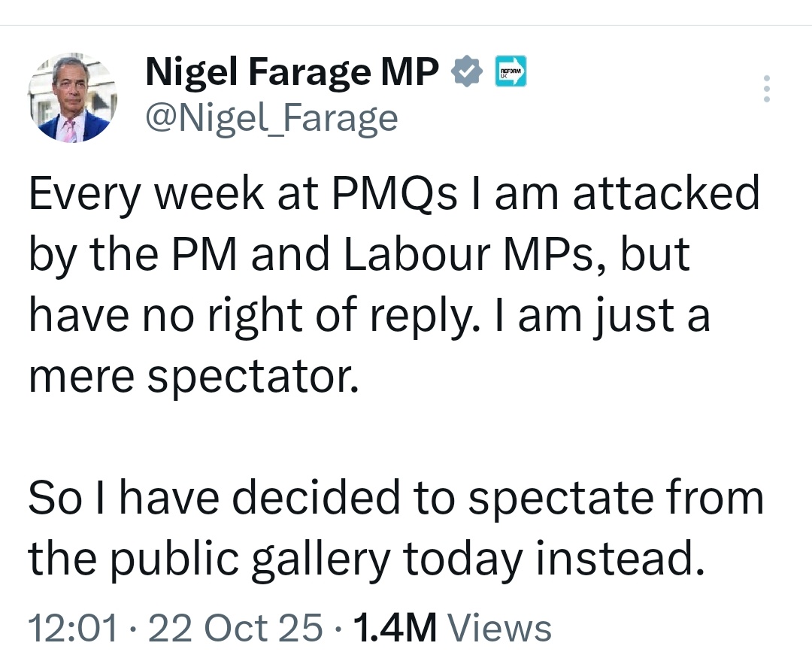Screen dimensions: 812x655
Task: Click the display name "Nigel Farage MP"
Action: [292, 73]
